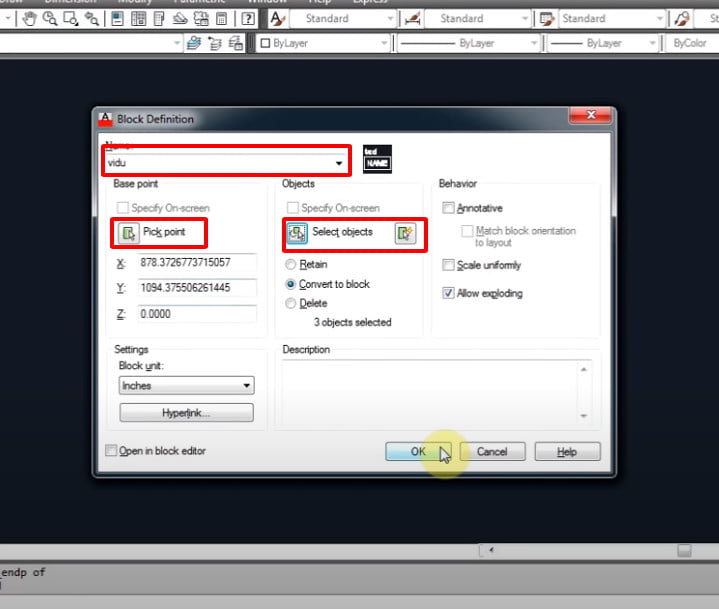
Task: Uncheck Allow exploding
Action: pyautogui.click(x=448, y=293)
